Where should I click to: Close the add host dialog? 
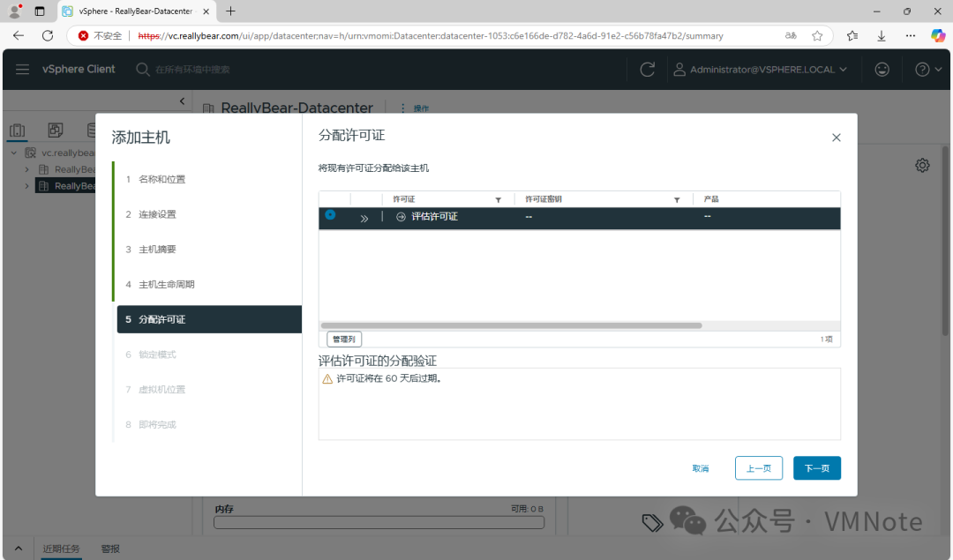[x=837, y=138]
